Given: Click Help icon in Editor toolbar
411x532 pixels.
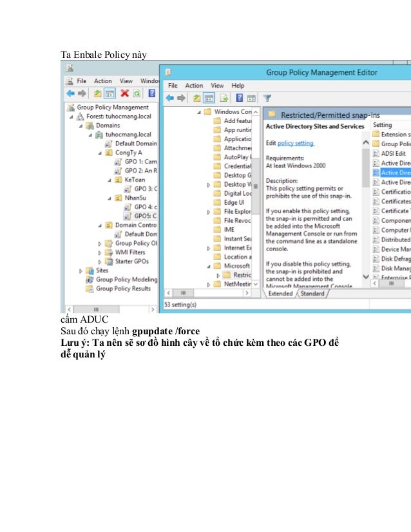Looking at the screenshot, I should tap(240, 98).
